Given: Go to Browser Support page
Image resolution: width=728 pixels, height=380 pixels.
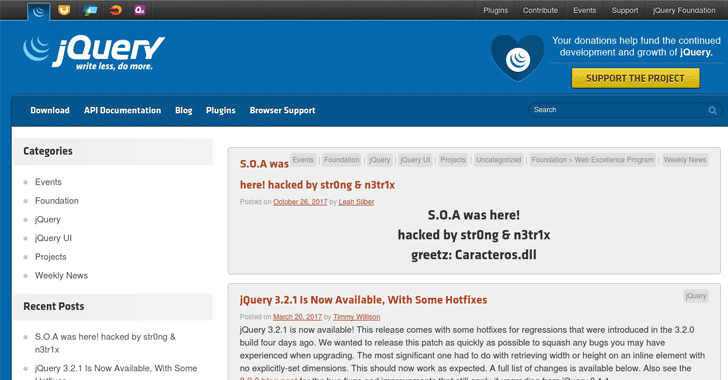Looking at the screenshot, I should pos(282,110).
